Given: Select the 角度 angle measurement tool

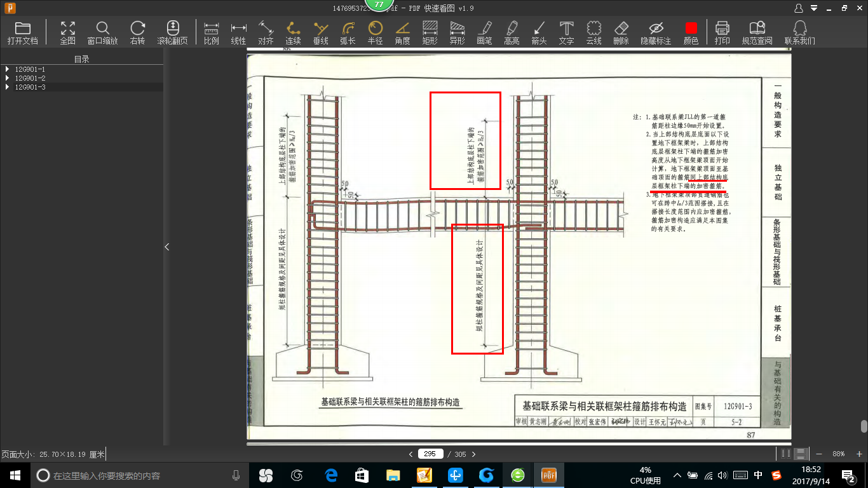Looking at the screenshot, I should point(402,32).
